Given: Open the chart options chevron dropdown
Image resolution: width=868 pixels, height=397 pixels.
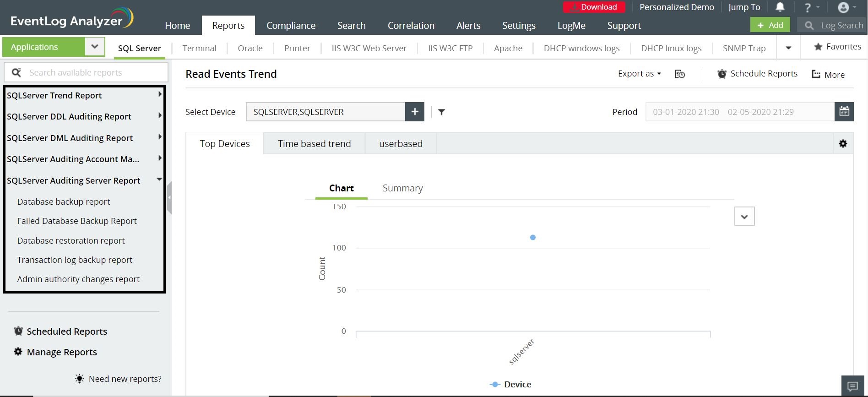Looking at the screenshot, I should [x=744, y=217].
